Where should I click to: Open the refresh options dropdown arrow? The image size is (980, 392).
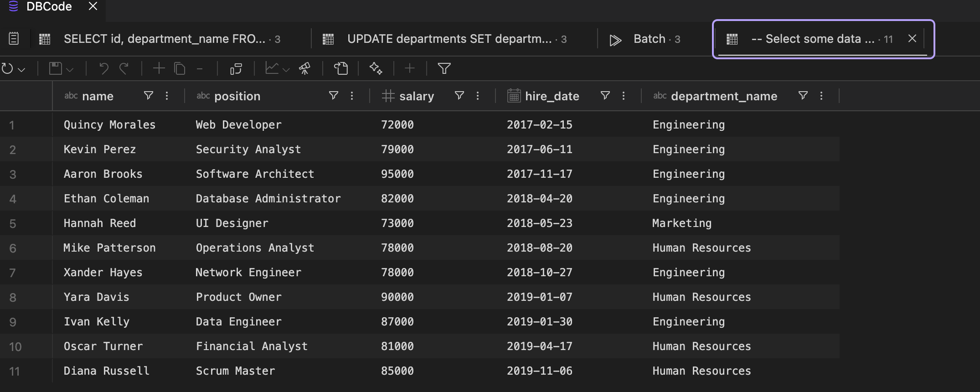(x=21, y=70)
